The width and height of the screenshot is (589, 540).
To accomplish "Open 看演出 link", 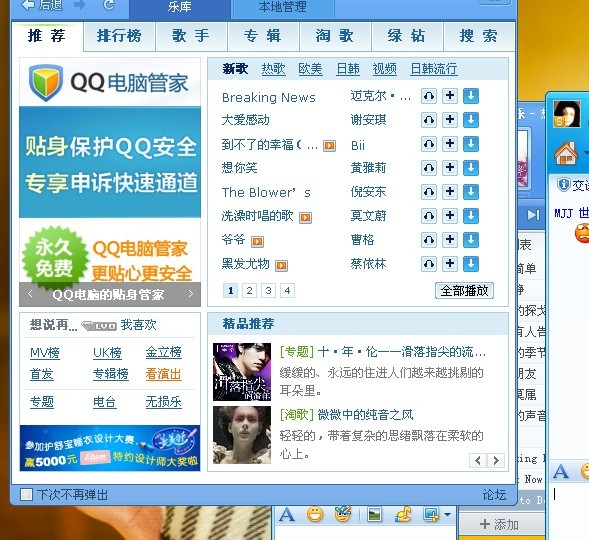I will pyautogui.click(x=164, y=374).
